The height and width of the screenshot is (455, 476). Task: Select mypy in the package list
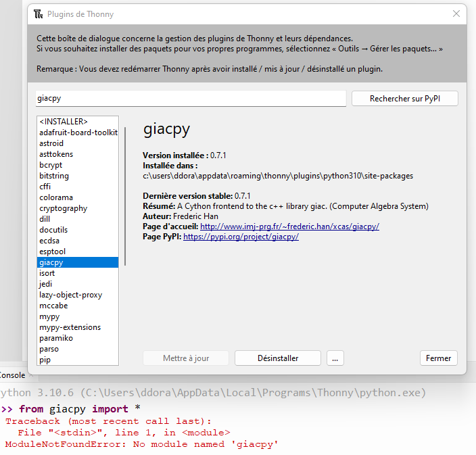click(77, 316)
